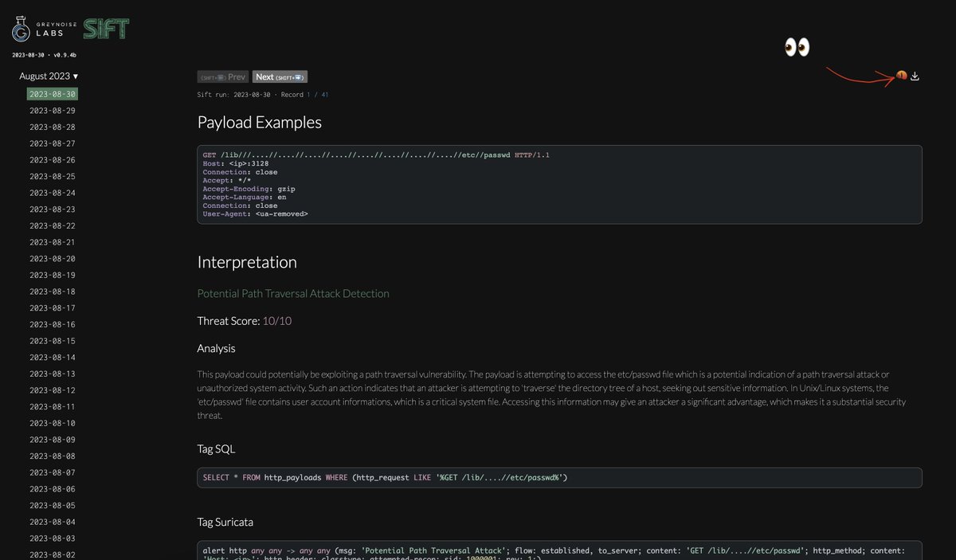Open the 2023-08-21 date entry
The image size is (956, 560).
pyautogui.click(x=53, y=242)
